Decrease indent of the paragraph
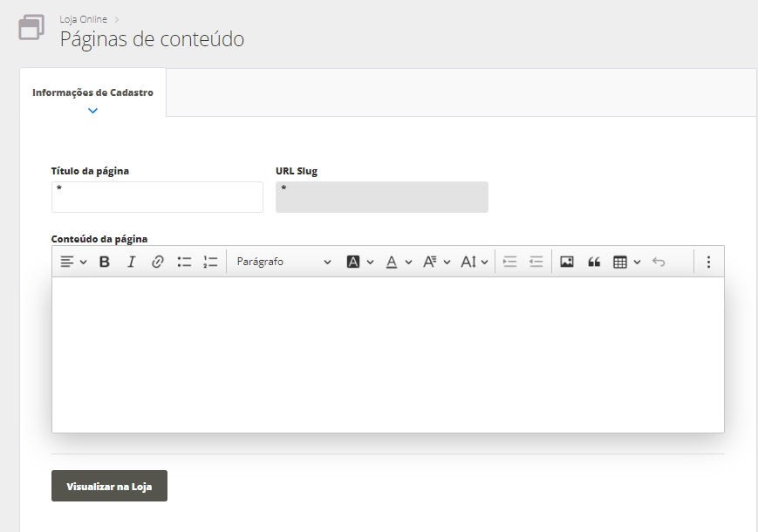758x532 pixels. pos(536,262)
